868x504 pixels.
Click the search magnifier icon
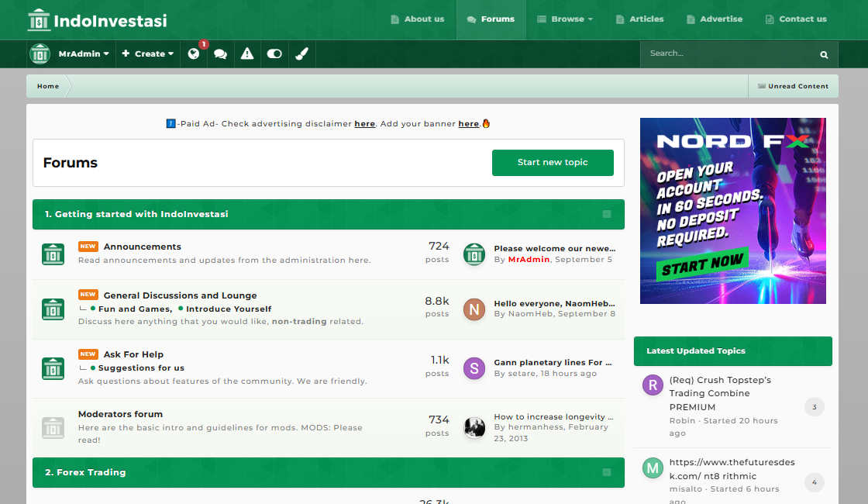(x=824, y=54)
